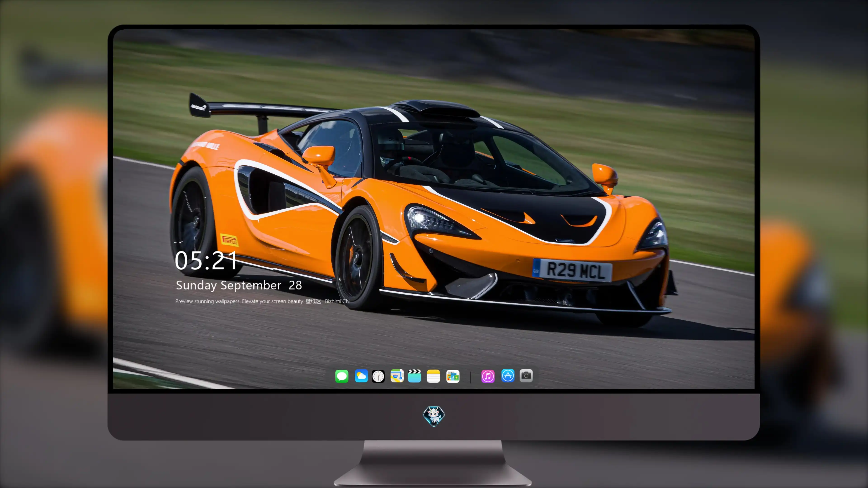Launch the Maps app from the dock
868x488 pixels.
pos(397,376)
